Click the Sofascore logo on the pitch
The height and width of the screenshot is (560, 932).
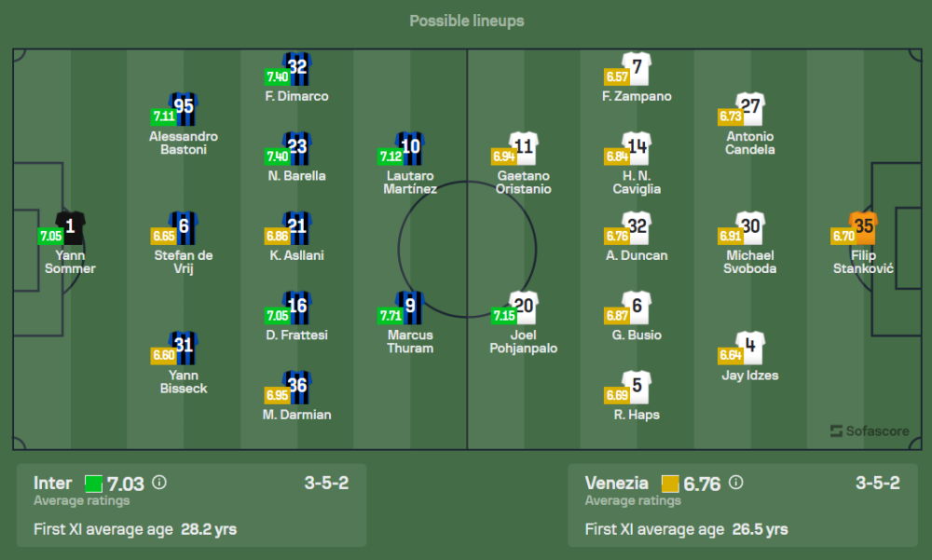(867, 430)
